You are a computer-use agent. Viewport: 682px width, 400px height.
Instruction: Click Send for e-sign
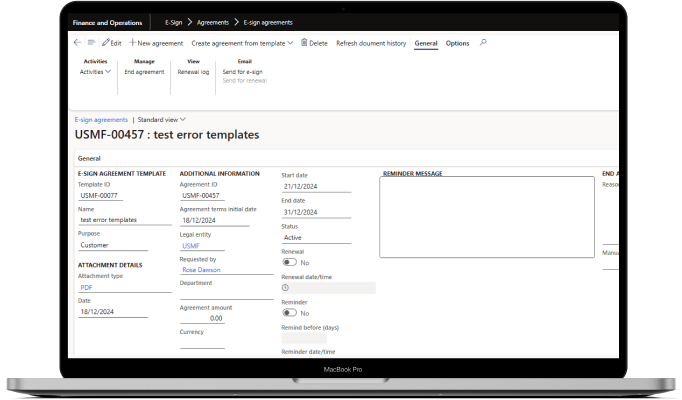(243, 72)
